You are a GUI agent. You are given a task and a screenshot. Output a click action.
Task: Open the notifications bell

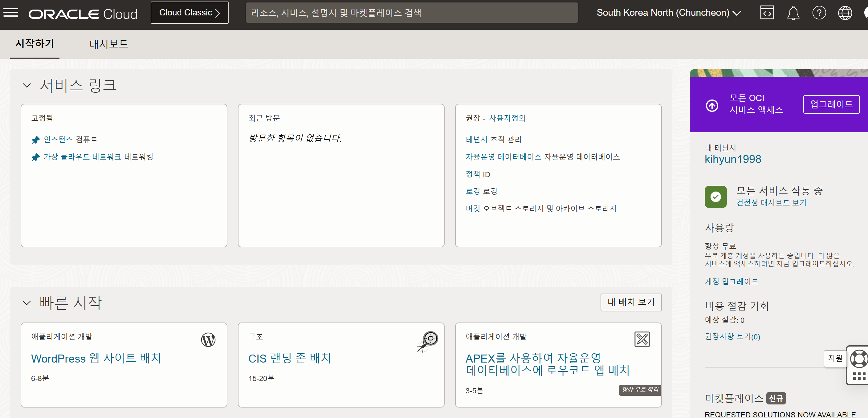tap(793, 13)
